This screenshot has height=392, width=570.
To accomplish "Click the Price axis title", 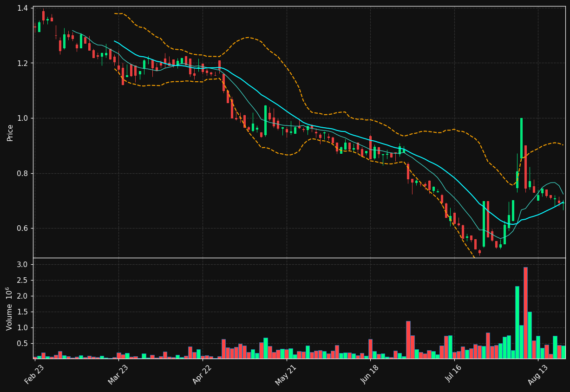I will pos(10,132).
